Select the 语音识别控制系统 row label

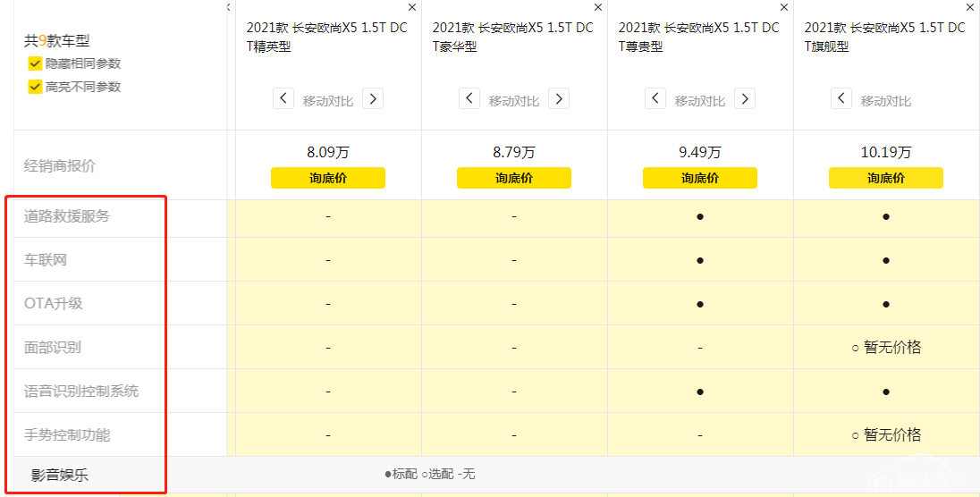pos(81,392)
